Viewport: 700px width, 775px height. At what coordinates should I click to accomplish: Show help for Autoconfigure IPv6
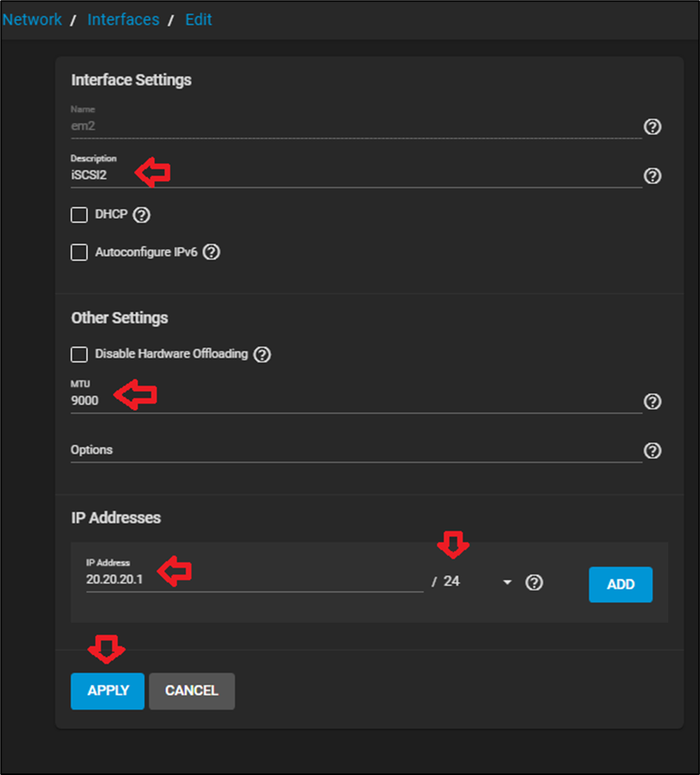pyautogui.click(x=212, y=253)
